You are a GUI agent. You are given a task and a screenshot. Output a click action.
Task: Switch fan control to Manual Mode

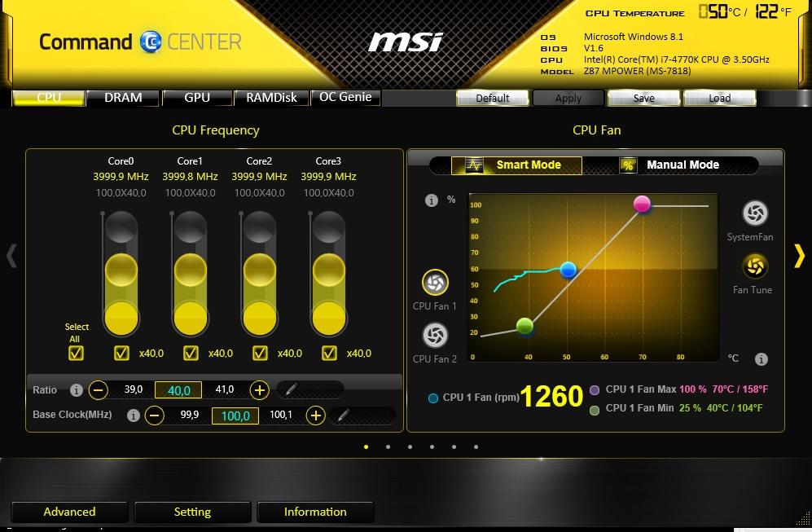pyautogui.click(x=669, y=165)
